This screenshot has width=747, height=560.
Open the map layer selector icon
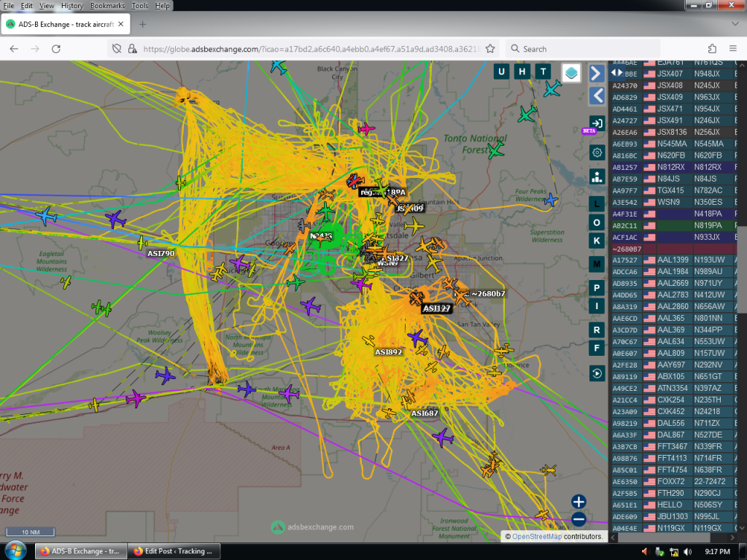point(570,73)
